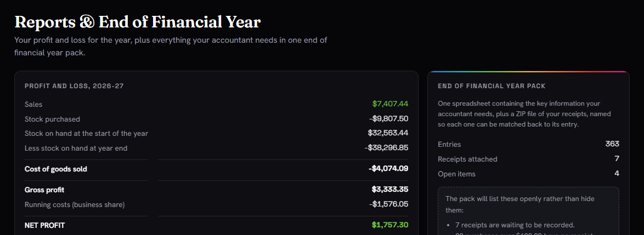Select the Open items count 4
Image resolution: width=644 pixels, height=235 pixels.
(617, 174)
